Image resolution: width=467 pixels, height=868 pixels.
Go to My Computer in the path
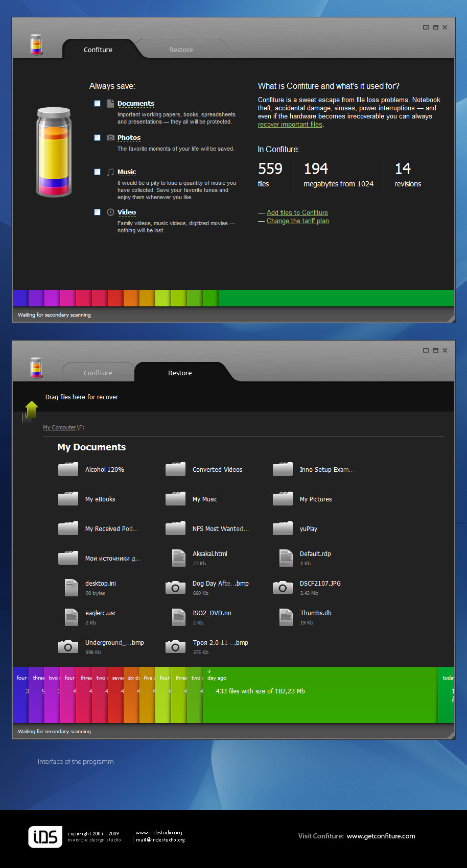[59, 428]
